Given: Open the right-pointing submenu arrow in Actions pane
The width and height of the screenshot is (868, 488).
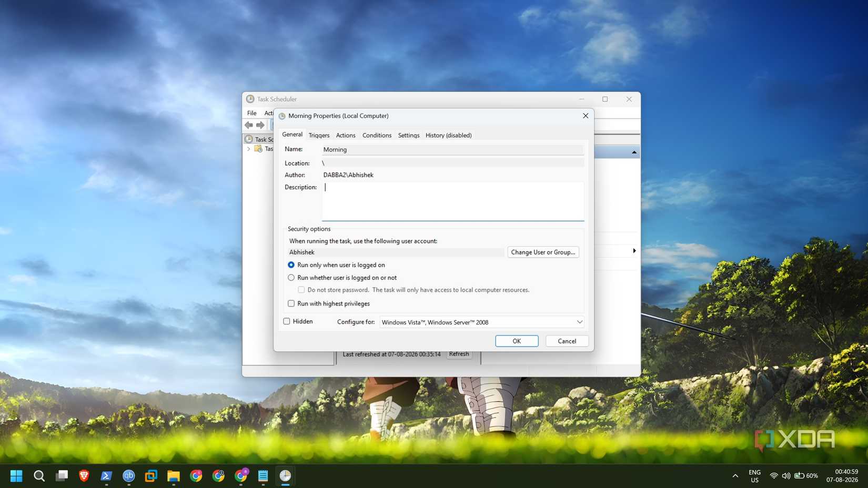Looking at the screenshot, I should [634, 251].
